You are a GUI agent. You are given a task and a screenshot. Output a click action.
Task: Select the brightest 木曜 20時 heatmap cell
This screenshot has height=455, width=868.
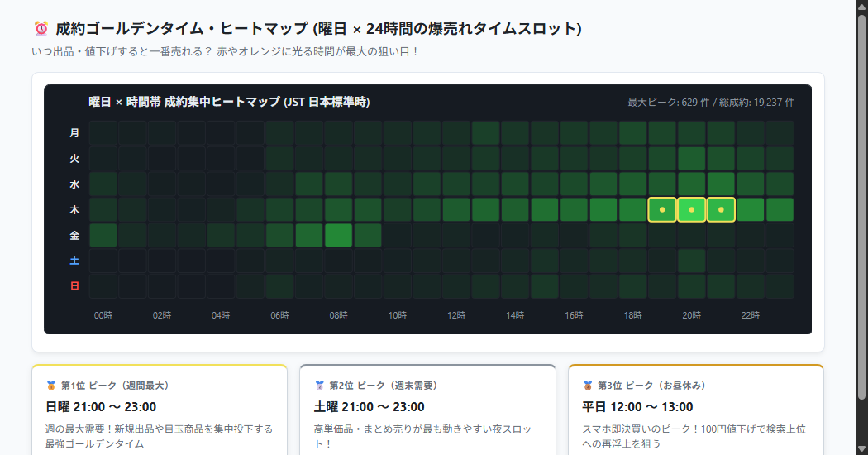pyautogui.click(x=691, y=209)
